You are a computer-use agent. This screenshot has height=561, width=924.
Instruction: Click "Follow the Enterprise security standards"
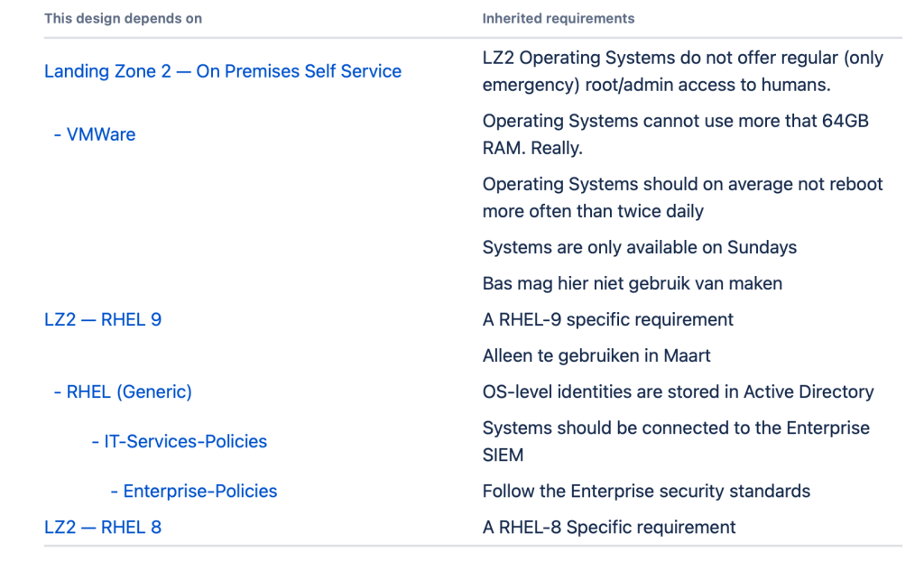point(646,491)
